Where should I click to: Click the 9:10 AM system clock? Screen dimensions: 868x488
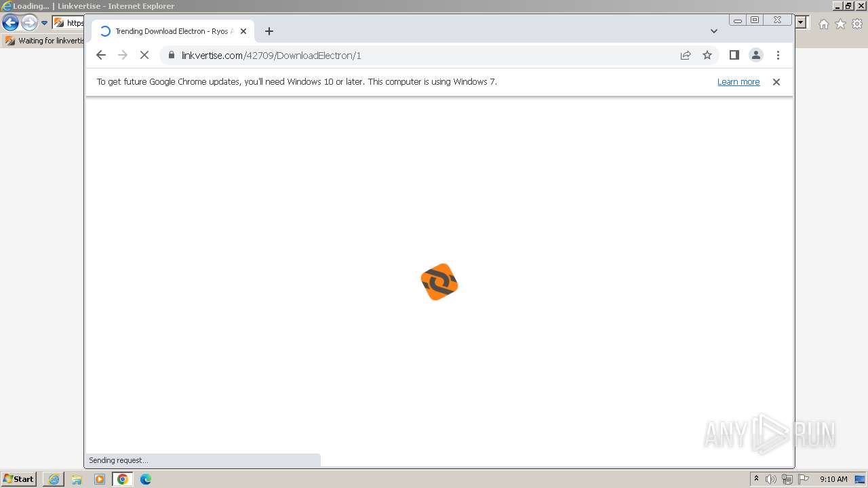point(833,479)
